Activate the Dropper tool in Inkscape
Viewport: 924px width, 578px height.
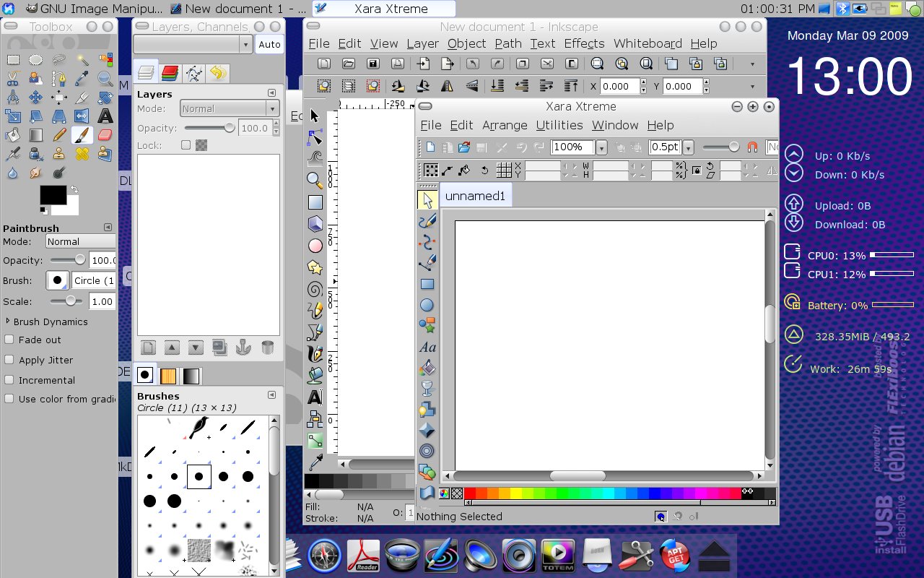click(315, 462)
